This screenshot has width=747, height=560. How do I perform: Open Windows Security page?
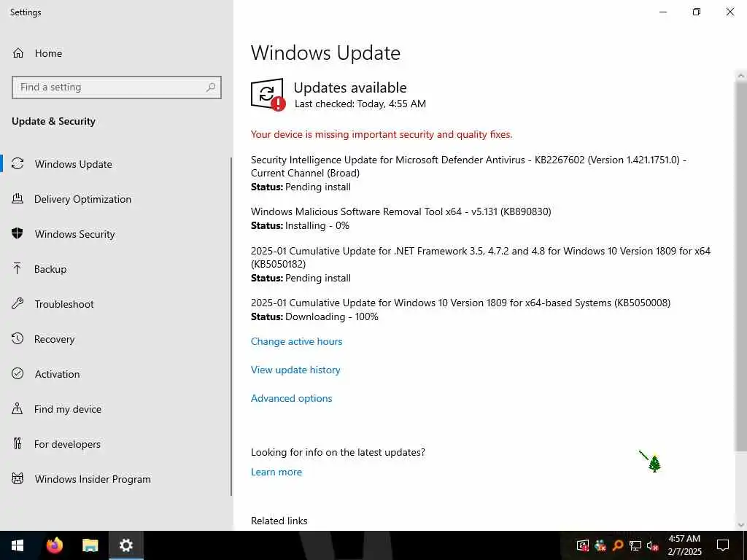click(x=75, y=234)
